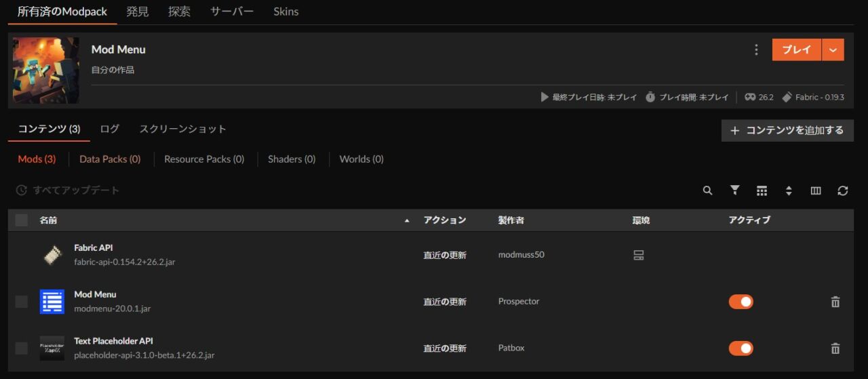Image resolution: width=868 pixels, height=379 pixels.
Task: Delete Mod Menu mod with trash icon
Action: 835,302
